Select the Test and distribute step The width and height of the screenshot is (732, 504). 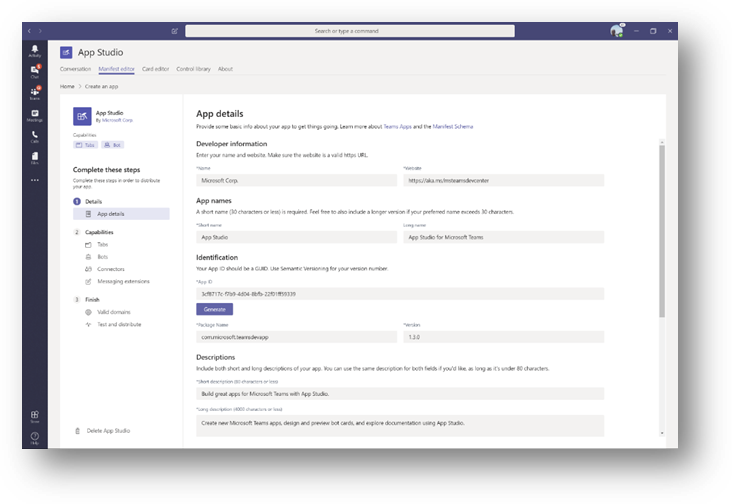click(x=119, y=324)
